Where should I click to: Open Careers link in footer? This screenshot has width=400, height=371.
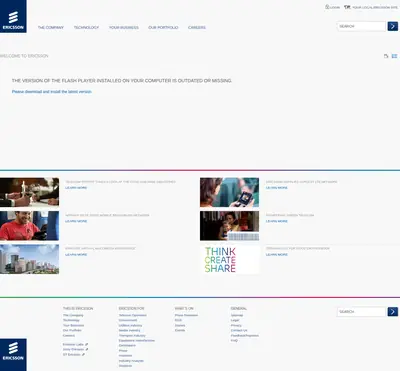tap(69, 335)
